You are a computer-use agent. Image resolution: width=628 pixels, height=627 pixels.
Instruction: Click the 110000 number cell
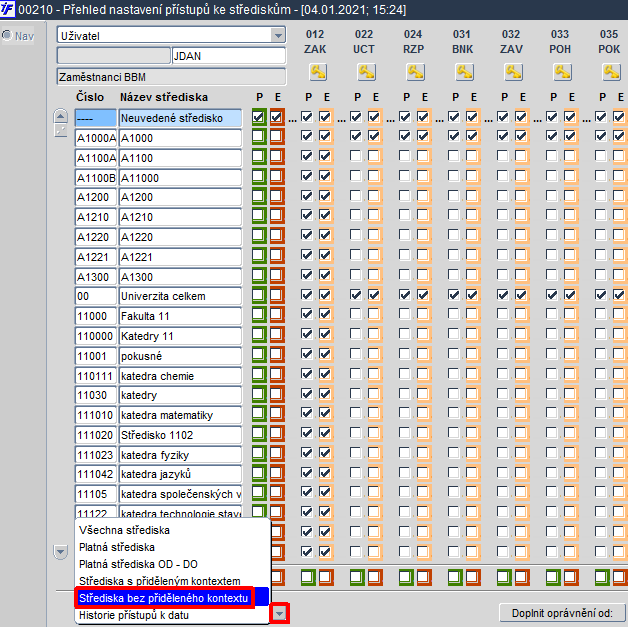96,336
